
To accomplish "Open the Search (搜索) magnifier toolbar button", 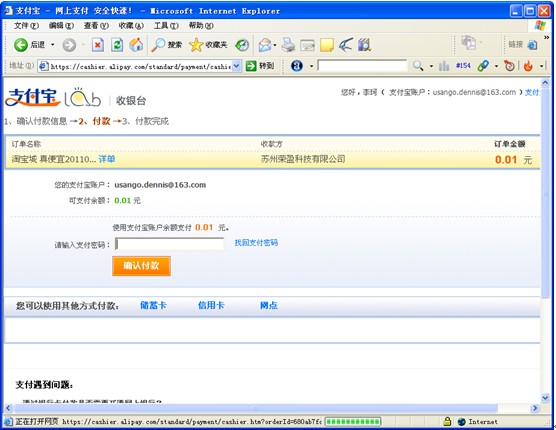I will [x=167, y=45].
